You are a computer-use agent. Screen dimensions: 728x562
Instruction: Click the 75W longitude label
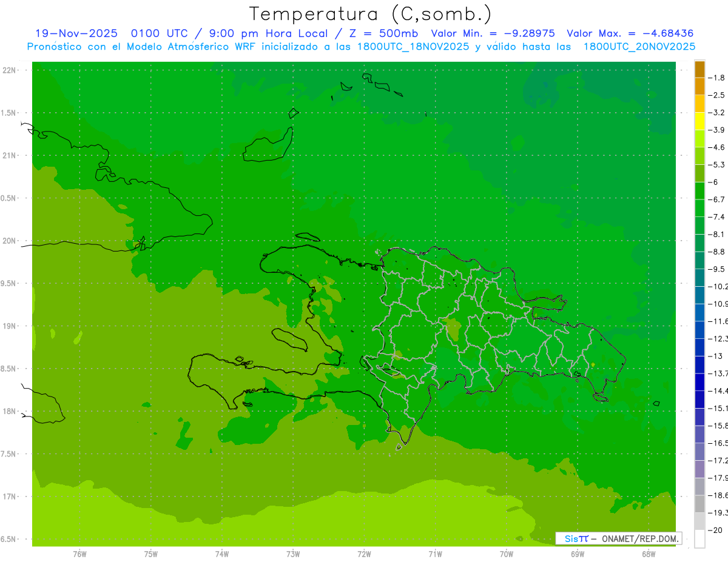point(150,554)
